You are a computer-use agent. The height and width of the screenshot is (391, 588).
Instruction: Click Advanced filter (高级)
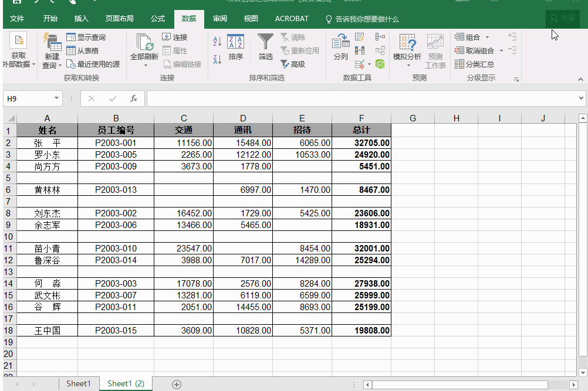click(x=293, y=64)
